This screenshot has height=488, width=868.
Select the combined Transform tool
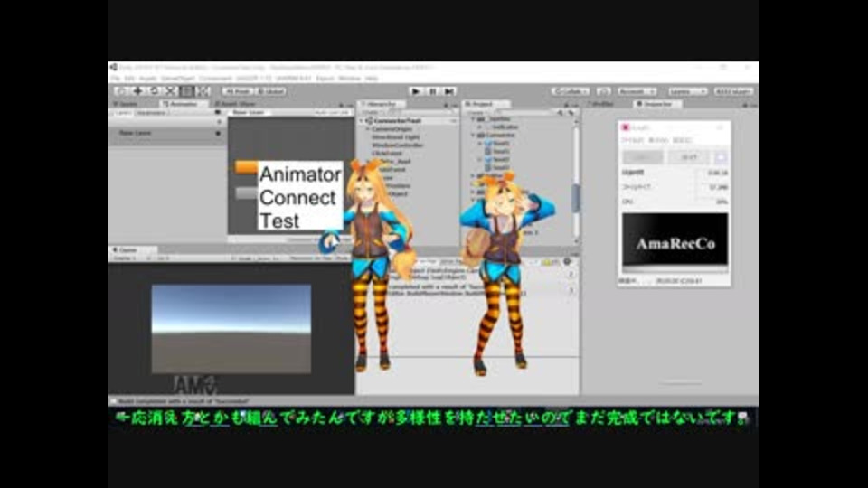203,91
